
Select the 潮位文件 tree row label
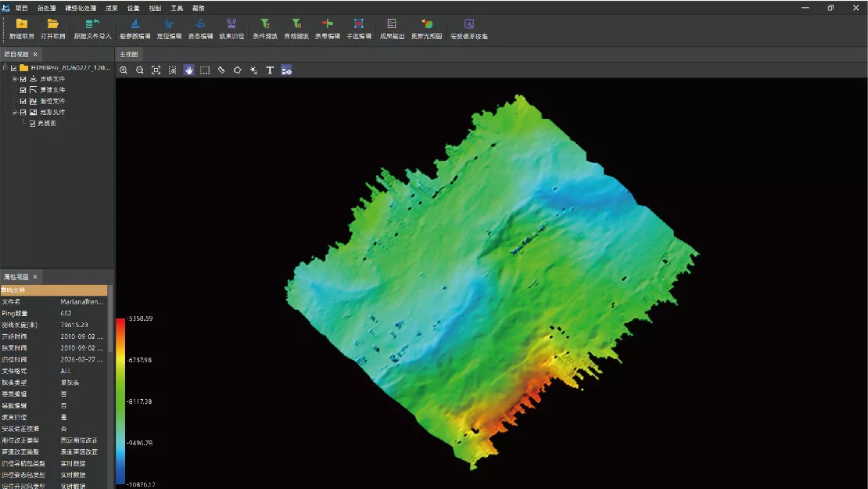[x=52, y=102]
